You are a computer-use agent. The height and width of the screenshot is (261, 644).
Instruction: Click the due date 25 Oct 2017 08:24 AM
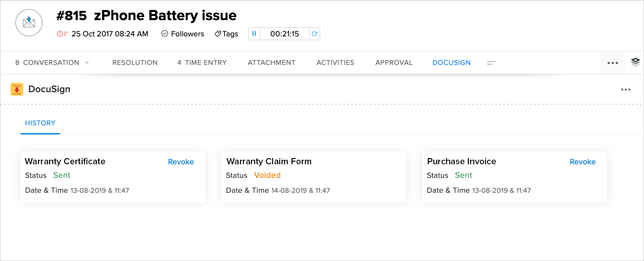point(110,34)
